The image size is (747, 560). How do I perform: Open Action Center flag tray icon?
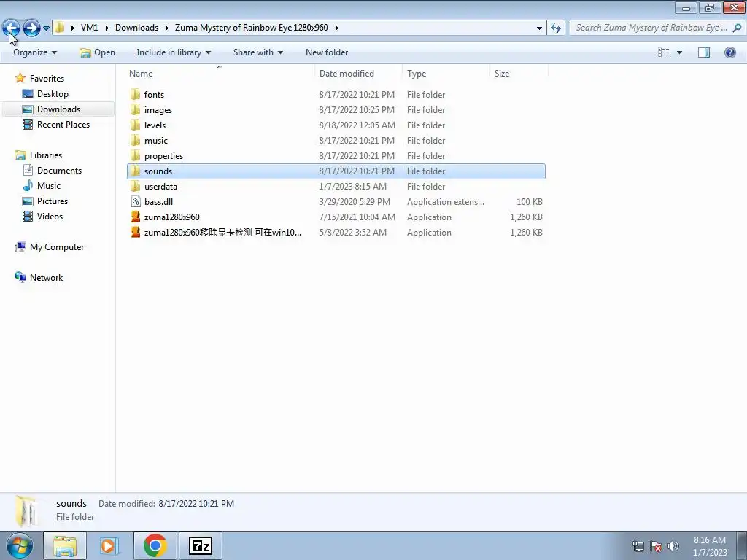(x=656, y=546)
